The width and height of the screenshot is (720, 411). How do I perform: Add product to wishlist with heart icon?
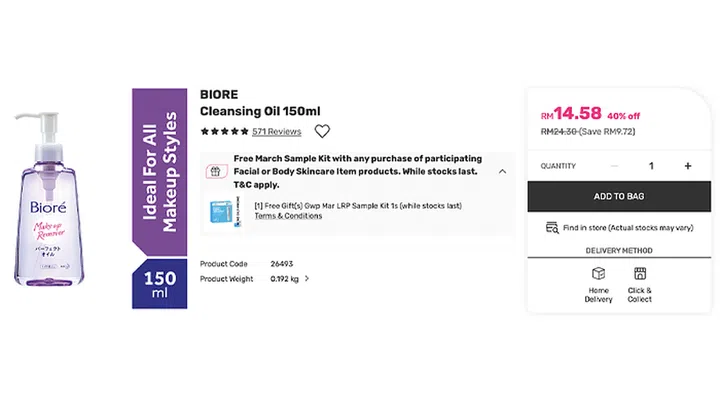(x=322, y=131)
